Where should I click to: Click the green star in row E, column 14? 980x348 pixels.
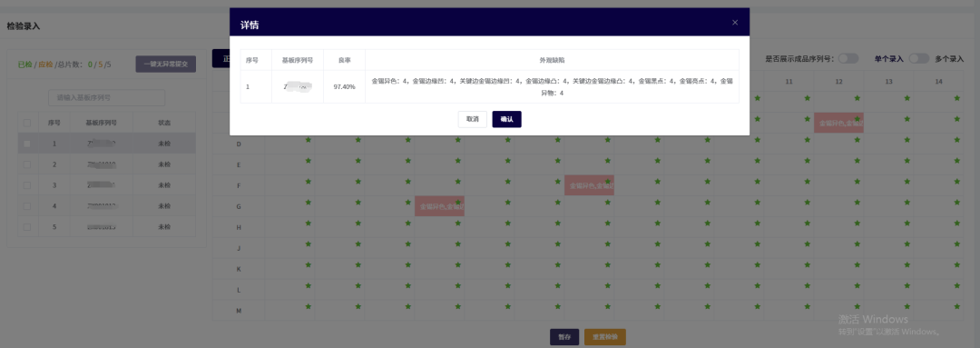click(x=957, y=160)
